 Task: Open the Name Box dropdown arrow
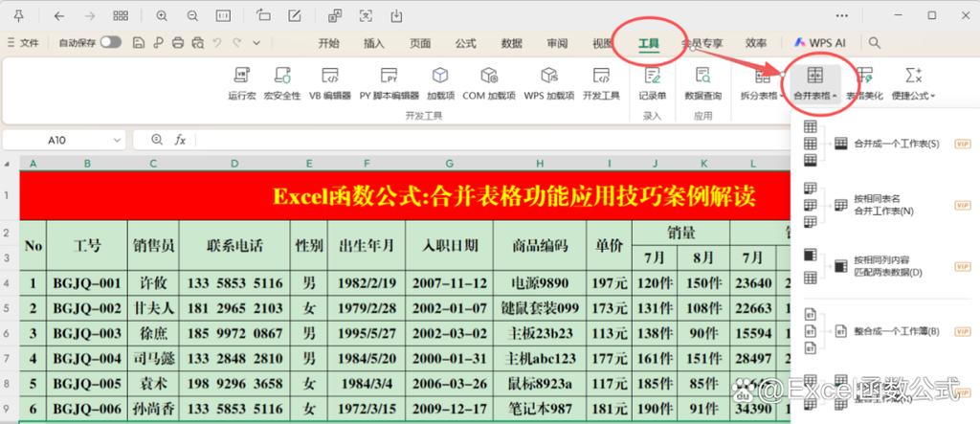(116, 140)
